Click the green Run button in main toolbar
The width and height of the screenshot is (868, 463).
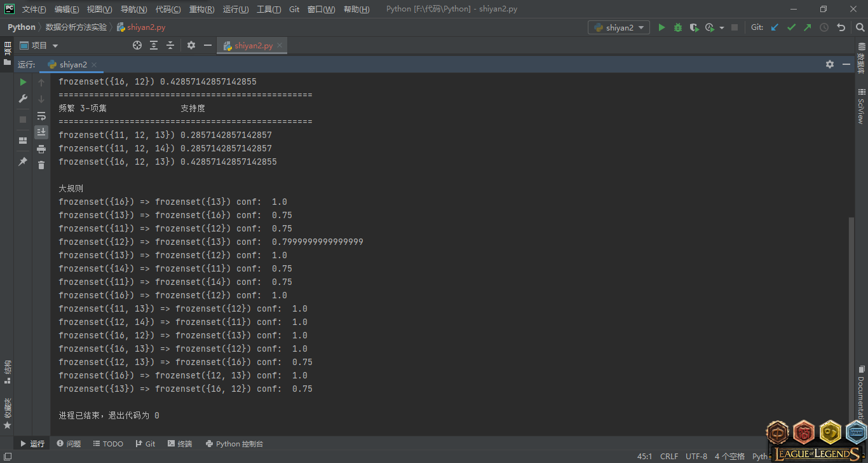pos(661,27)
